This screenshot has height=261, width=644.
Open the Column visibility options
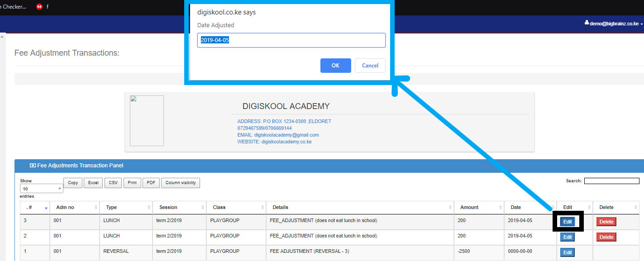181,183
